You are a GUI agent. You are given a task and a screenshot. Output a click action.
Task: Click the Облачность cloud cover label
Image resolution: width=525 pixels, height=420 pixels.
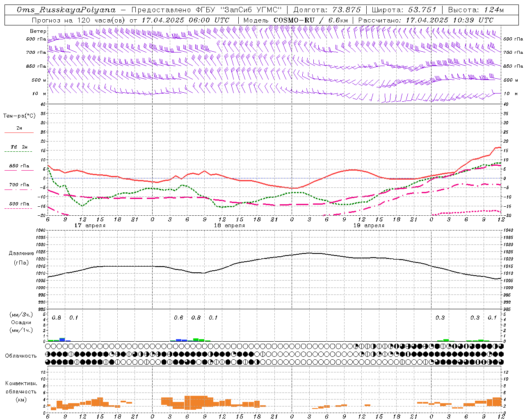pyautogui.click(x=21, y=356)
